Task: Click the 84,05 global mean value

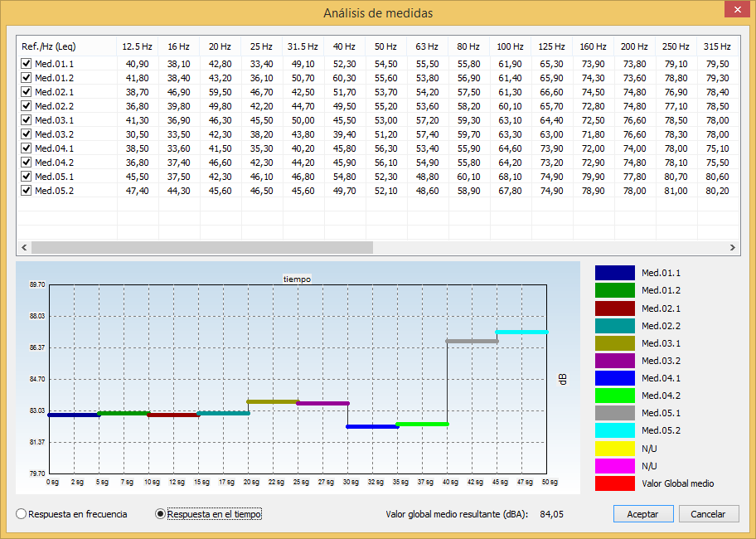Action: tap(551, 514)
